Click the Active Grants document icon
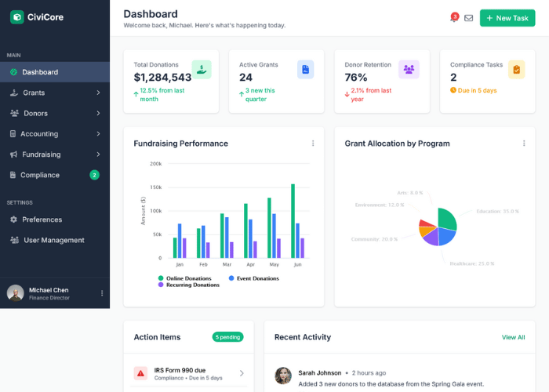 (306, 69)
